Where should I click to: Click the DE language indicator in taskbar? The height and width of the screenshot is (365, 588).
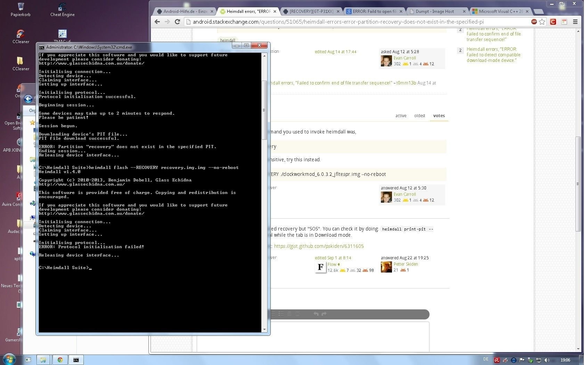point(486,359)
